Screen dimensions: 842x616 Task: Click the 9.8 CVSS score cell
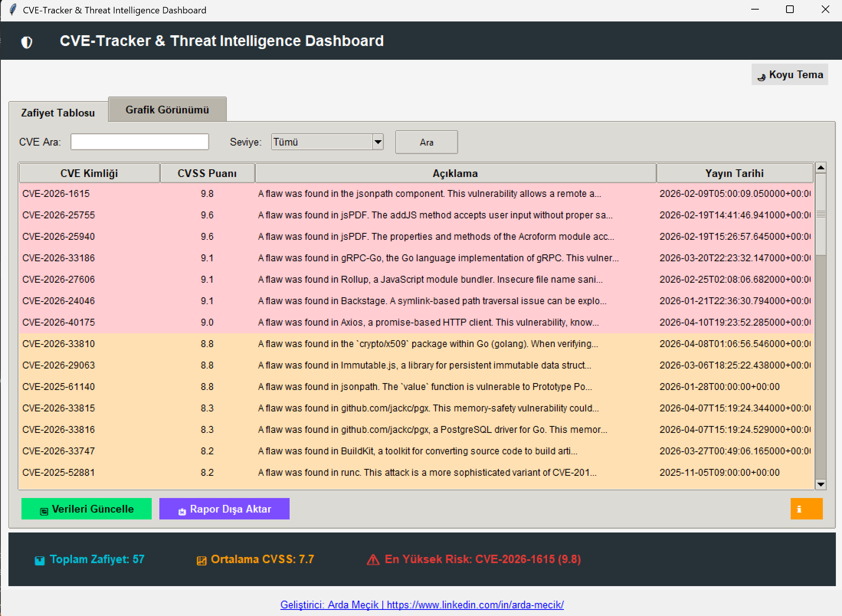(x=207, y=193)
